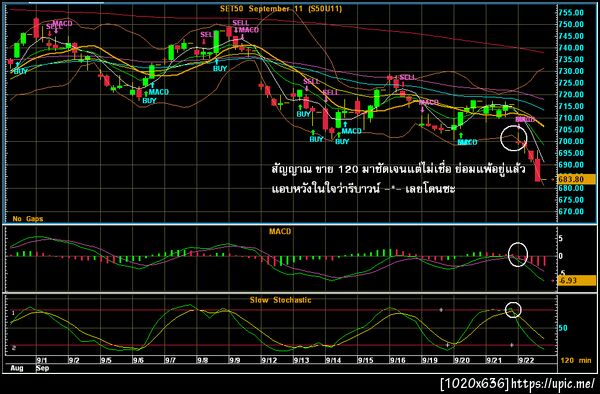Click the Slow Stochastic panel title
The image size is (600, 394).
pyautogui.click(x=280, y=300)
